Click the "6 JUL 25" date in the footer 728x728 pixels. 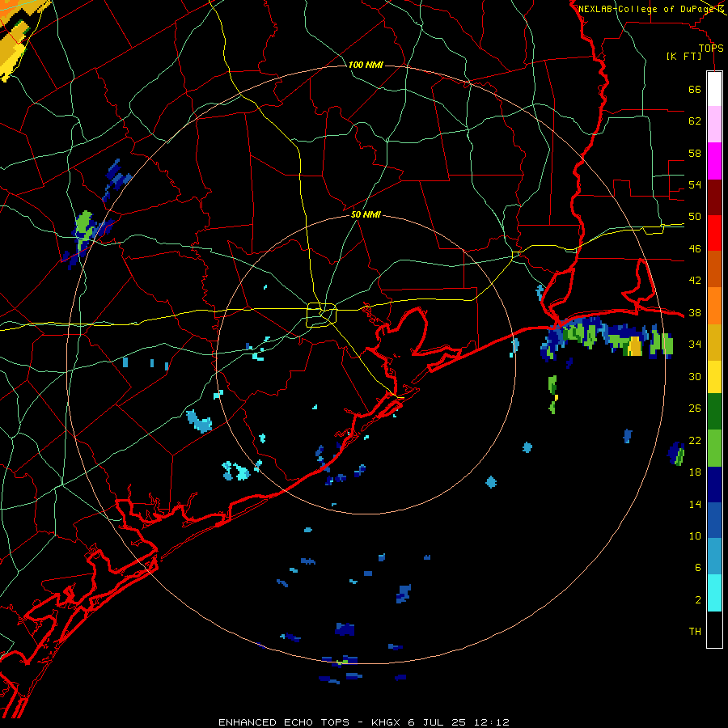(437, 722)
